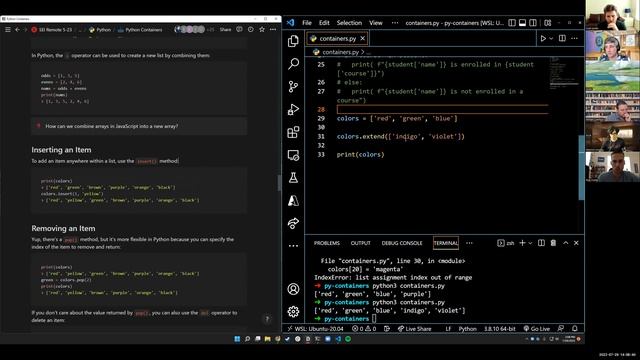Open Accounts menu in activity bar
This screenshot has height=360, width=640.
(x=293, y=289)
